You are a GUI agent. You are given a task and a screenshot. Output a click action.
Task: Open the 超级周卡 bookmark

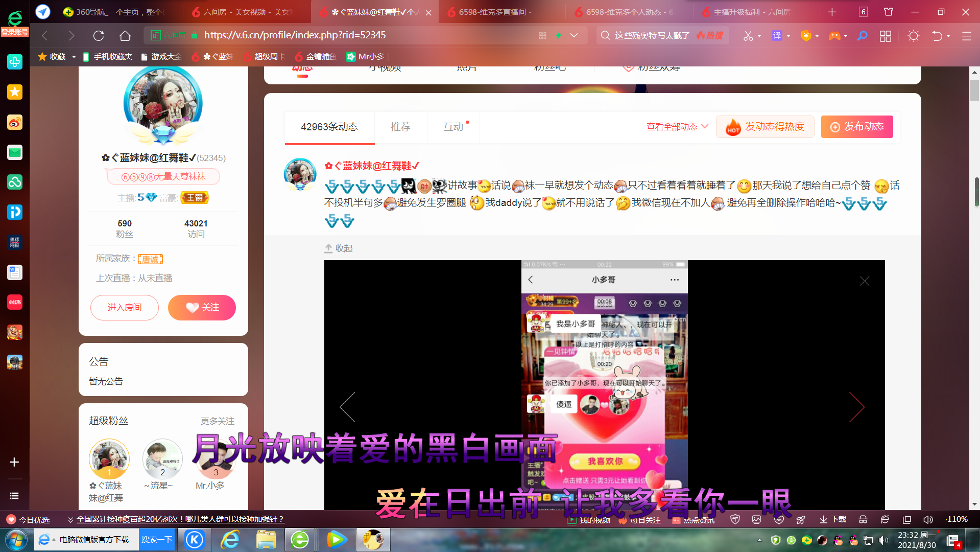pos(264,57)
